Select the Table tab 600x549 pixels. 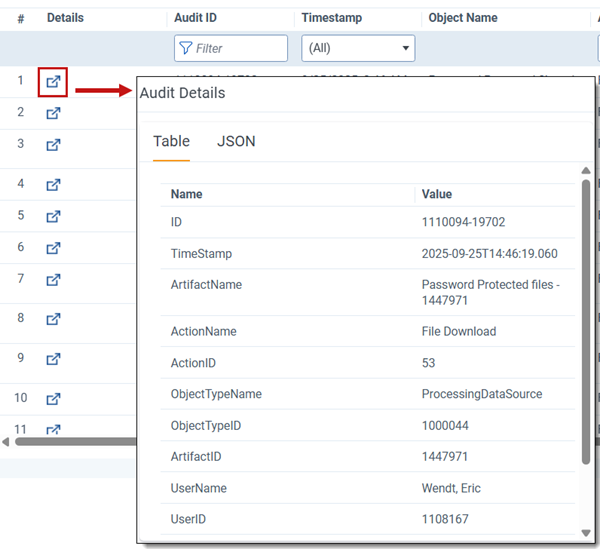[x=171, y=142]
